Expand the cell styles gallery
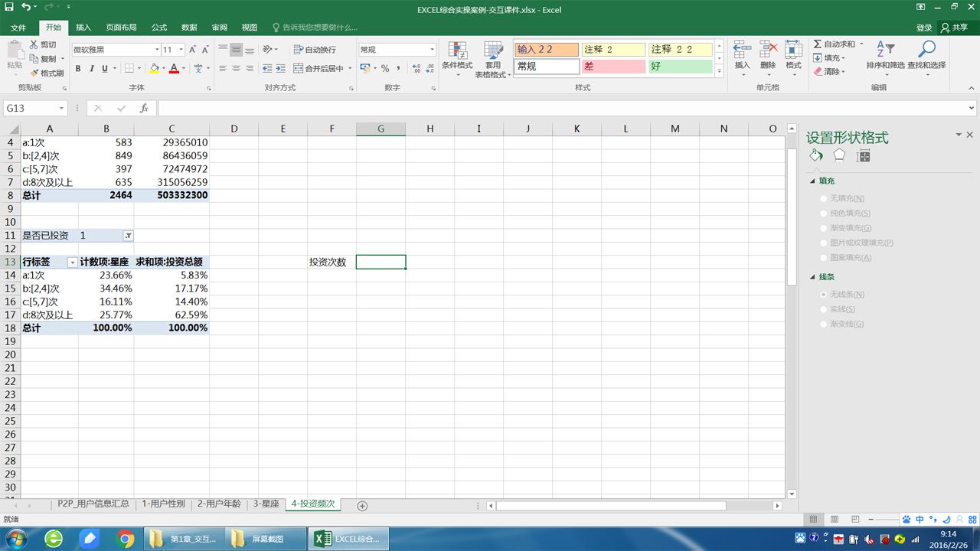 pyautogui.click(x=719, y=71)
